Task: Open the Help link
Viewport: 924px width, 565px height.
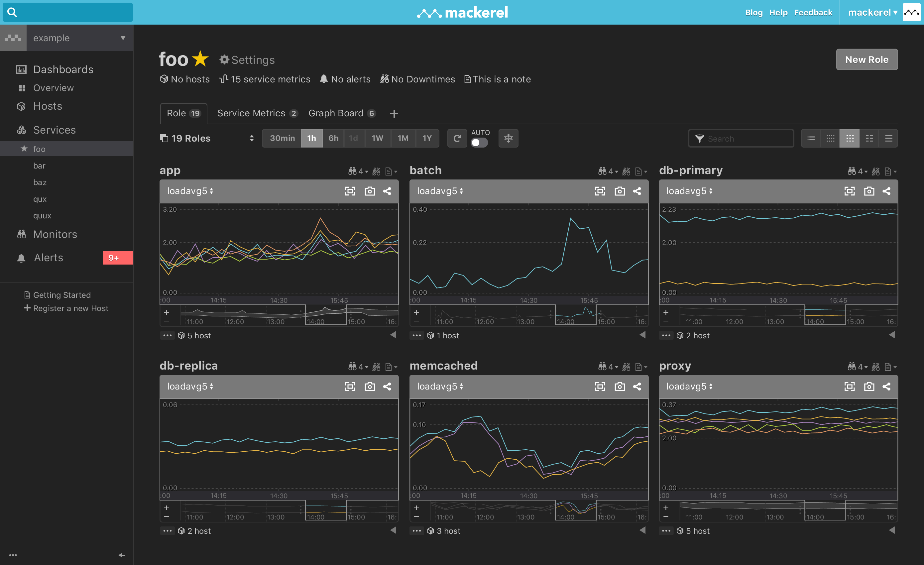Action: tap(778, 12)
